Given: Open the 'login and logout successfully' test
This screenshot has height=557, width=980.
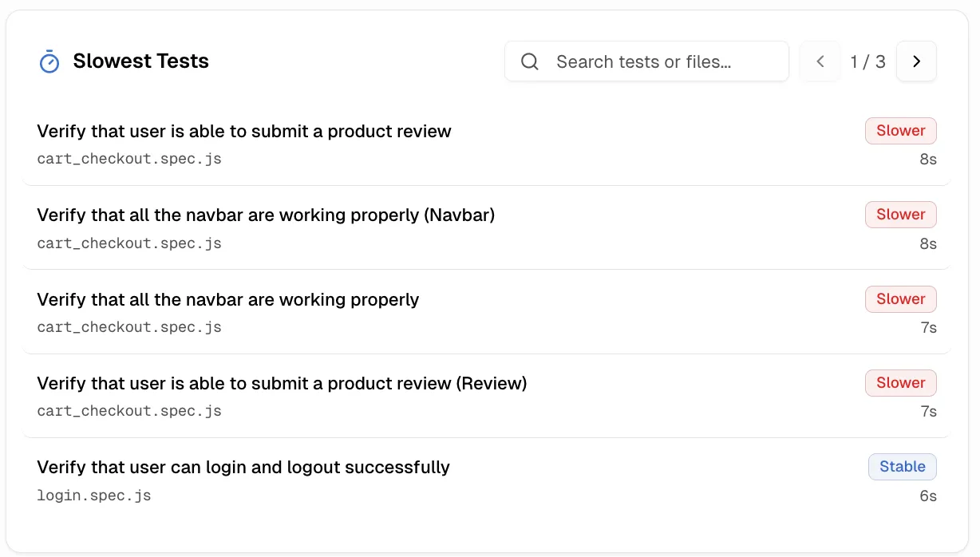Looking at the screenshot, I should point(243,467).
